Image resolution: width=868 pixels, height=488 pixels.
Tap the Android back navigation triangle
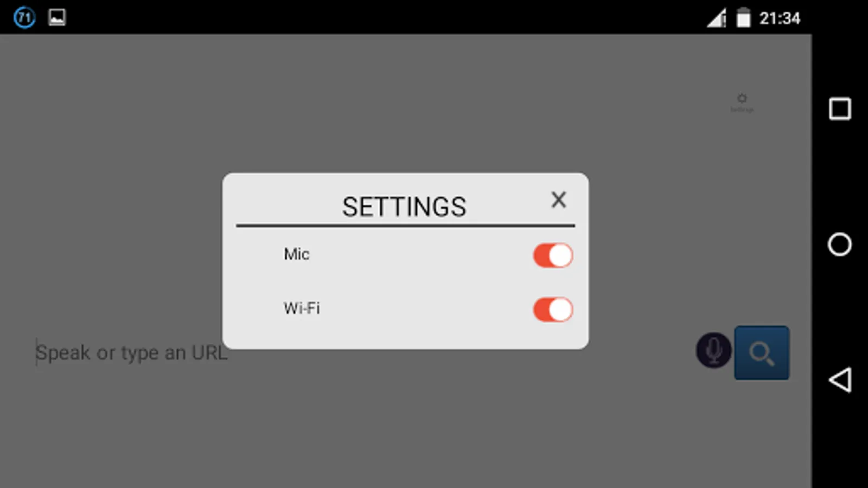[x=840, y=380]
